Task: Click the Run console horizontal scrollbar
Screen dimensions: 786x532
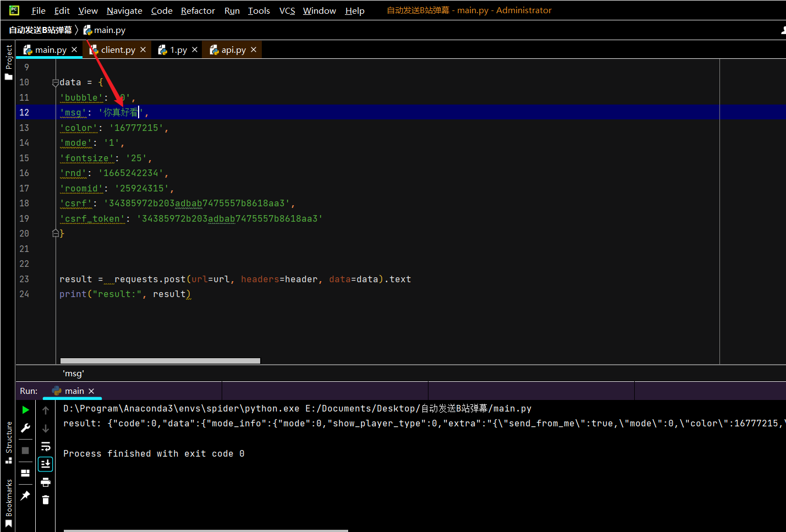Action: coord(206,530)
